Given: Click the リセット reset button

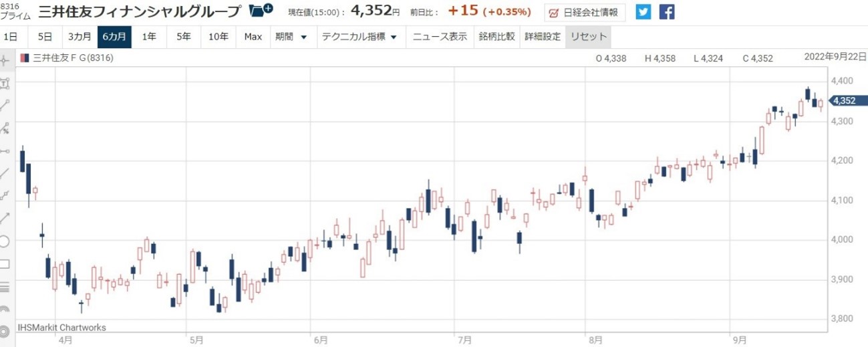Looking at the screenshot, I should [588, 37].
